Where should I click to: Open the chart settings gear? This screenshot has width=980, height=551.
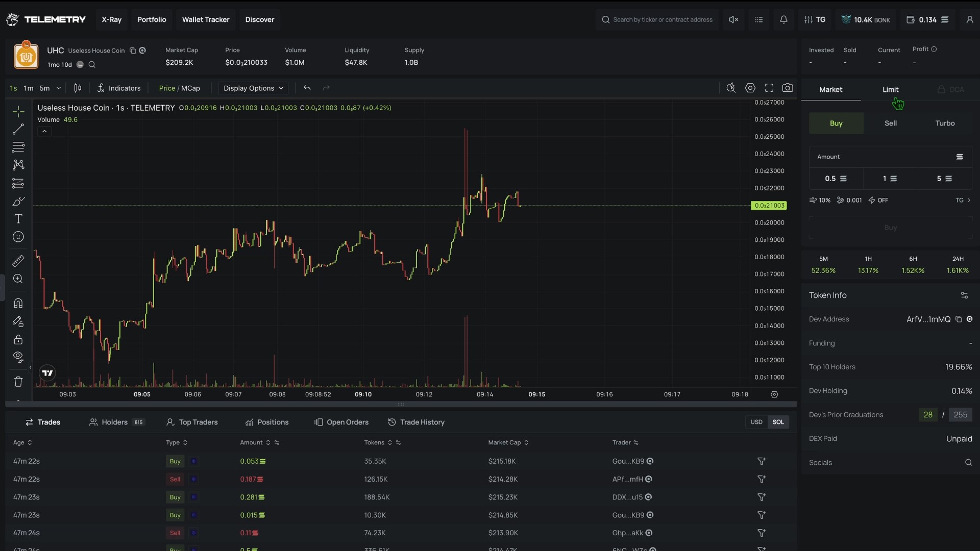(x=750, y=88)
